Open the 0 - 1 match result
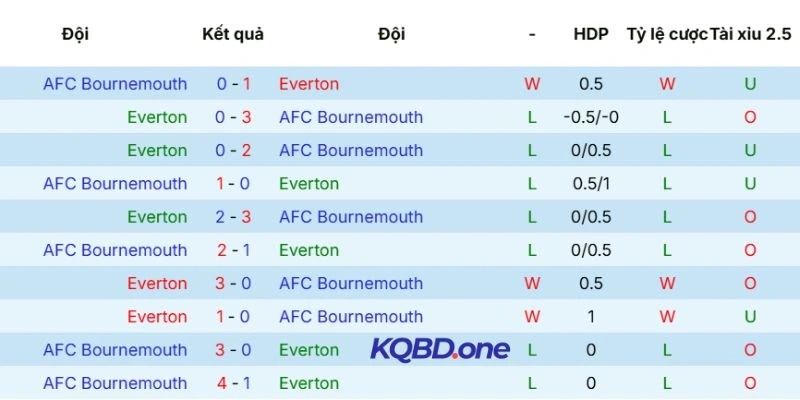 pos(233,84)
